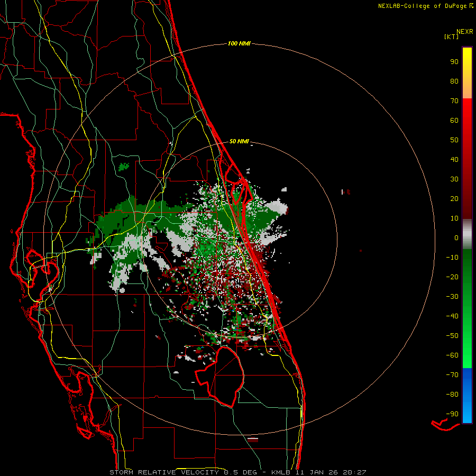The width and height of the screenshot is (476, 476).
Task: Click the '100 NMI' range ring label
Action: pos(239,44)
